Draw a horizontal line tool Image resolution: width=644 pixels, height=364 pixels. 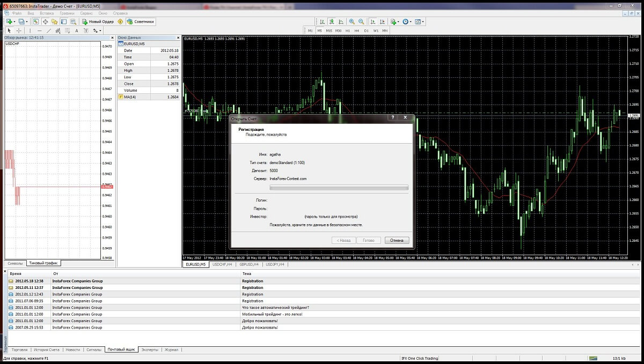click(39, 31)
